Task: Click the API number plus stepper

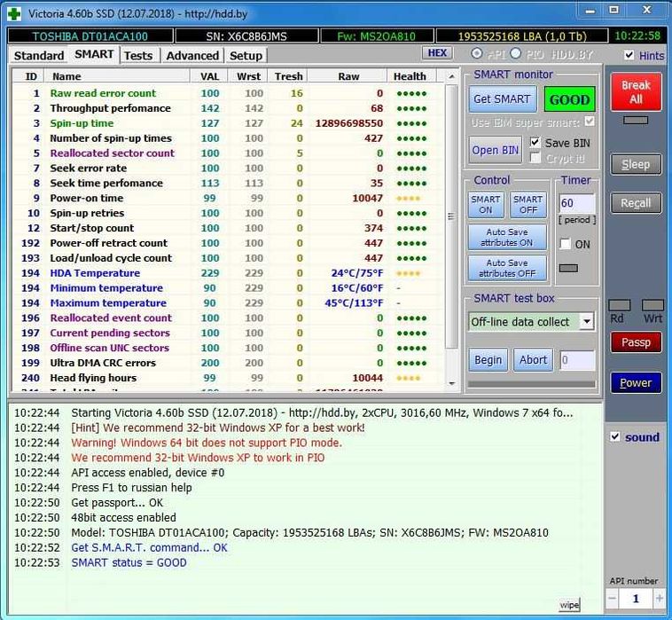Action: tap(659, 598)
